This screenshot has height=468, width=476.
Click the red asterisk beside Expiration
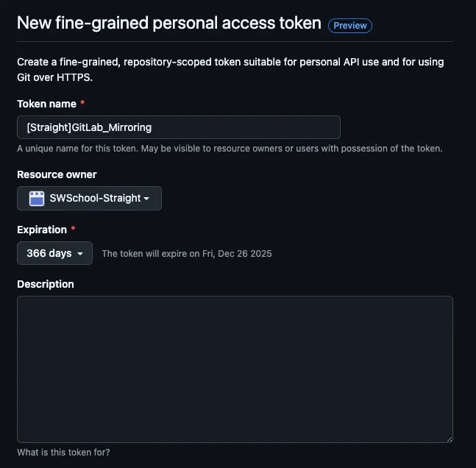(x=73, y=229)
